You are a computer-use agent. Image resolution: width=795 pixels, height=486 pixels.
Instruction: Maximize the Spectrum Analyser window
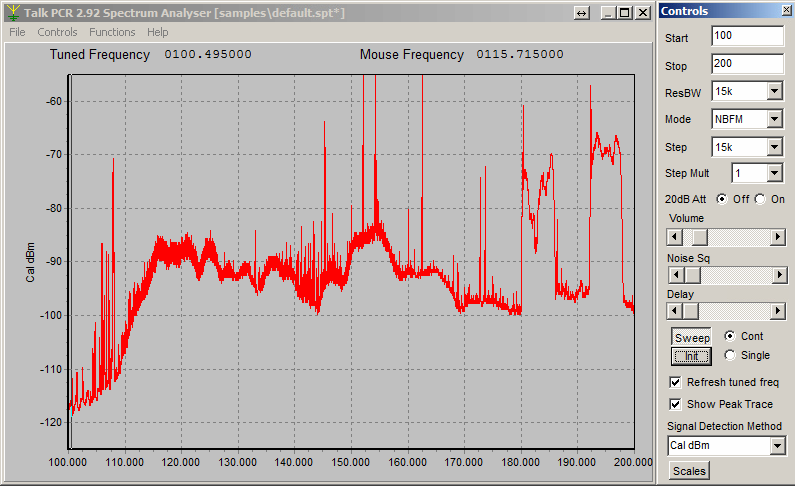[625, 13]
